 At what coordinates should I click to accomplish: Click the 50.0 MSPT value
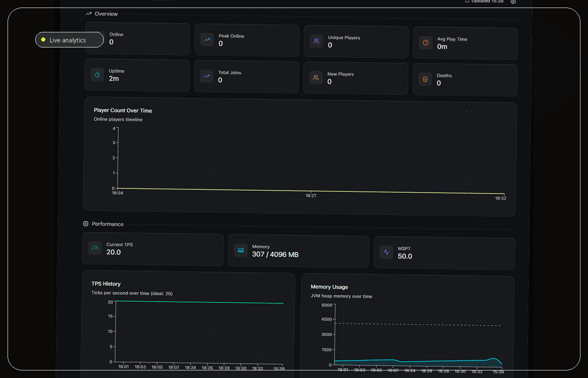point(405,256)
